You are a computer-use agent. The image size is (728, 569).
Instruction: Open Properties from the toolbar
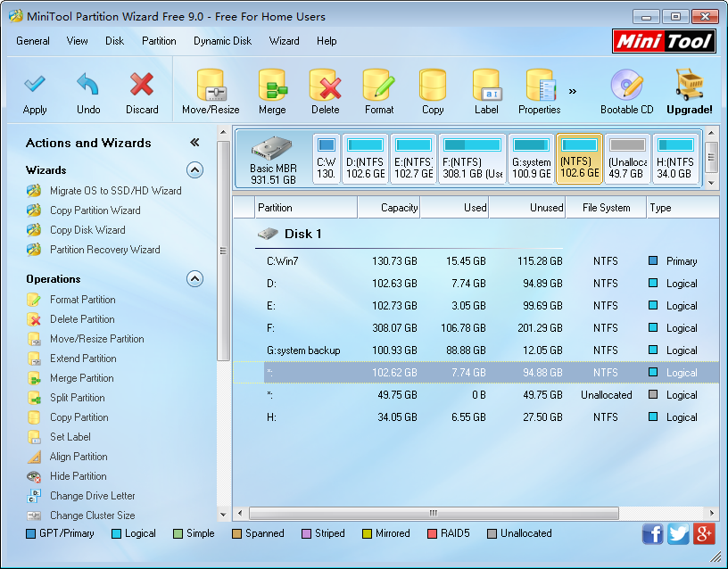[540, 85]
